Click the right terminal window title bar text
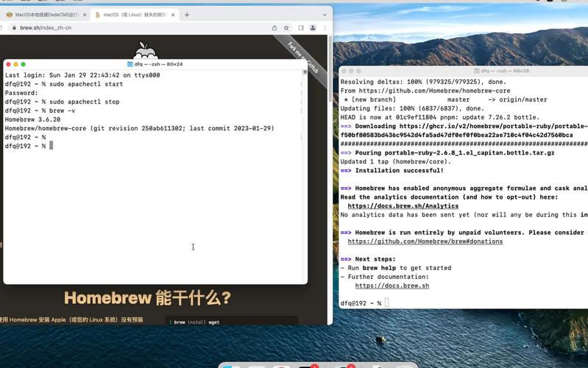This screenshot has width=588, height=368. coord(505,71)
